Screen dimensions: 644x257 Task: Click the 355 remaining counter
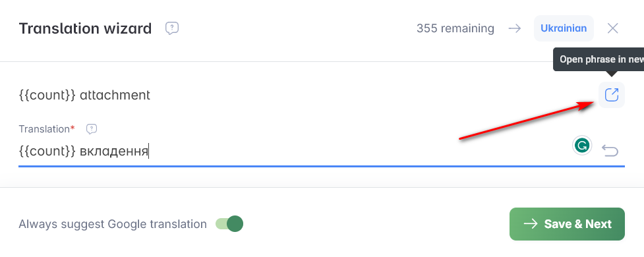[x=455, y=28]
